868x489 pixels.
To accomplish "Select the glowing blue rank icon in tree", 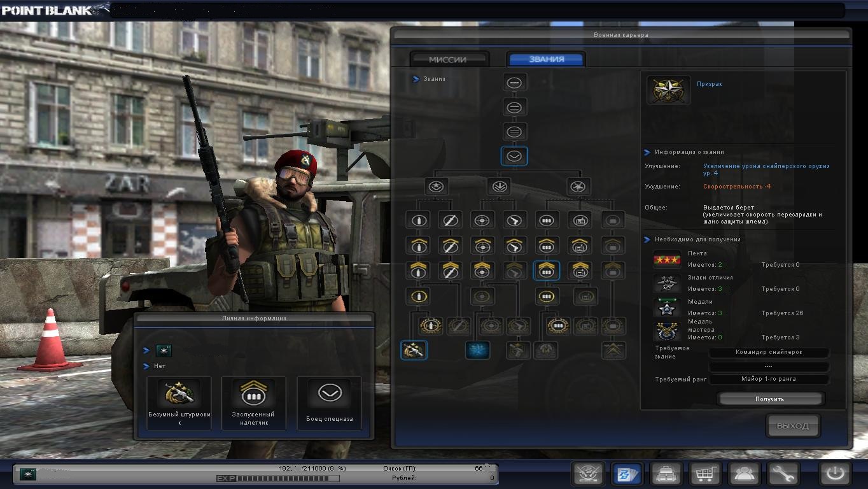I will (x=477, y=350).
